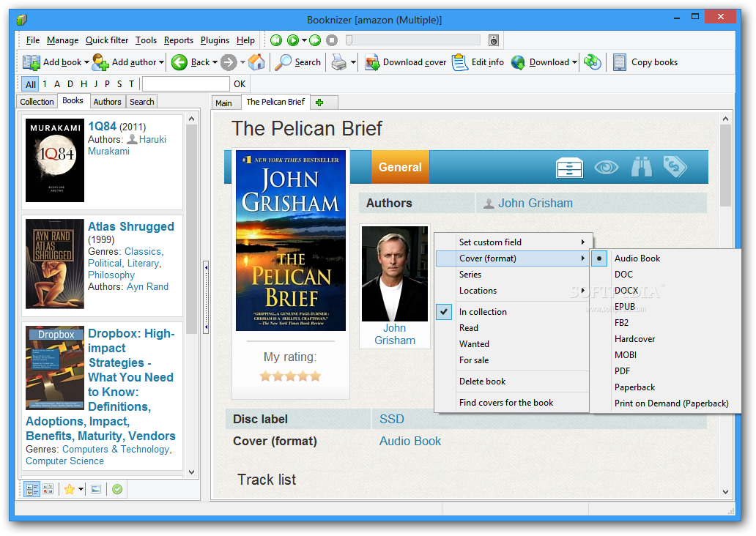Click the green checkmark status icon
This screenshot has height=536, width=756.
coord(117,490)
